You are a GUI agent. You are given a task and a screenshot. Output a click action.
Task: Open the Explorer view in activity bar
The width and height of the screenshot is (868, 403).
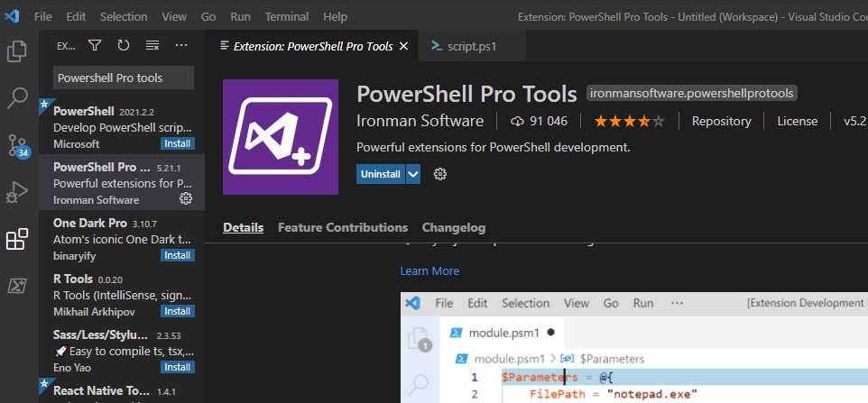pos(16,51)
